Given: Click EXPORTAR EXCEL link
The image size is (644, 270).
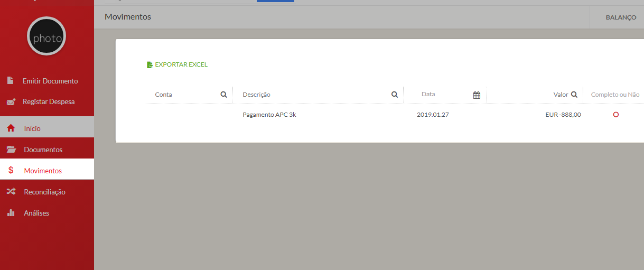Looking at the screenshot, I should click(181, 64).
